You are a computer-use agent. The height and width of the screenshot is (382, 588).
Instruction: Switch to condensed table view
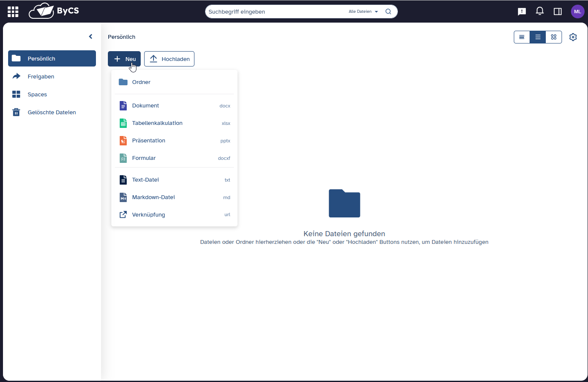coord(521,37)
